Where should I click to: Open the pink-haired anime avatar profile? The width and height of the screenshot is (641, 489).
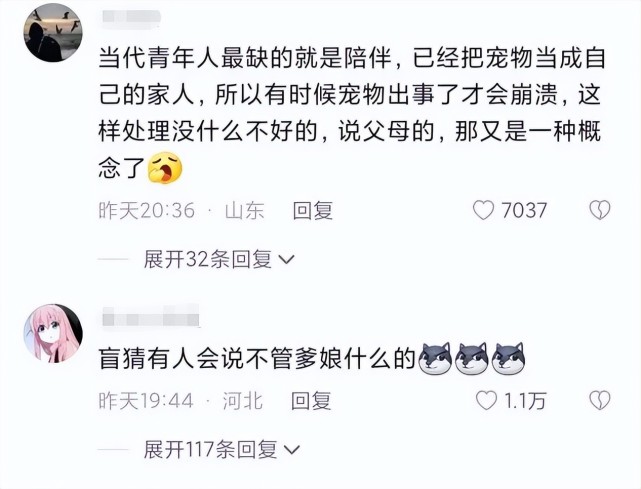[53, 334]
